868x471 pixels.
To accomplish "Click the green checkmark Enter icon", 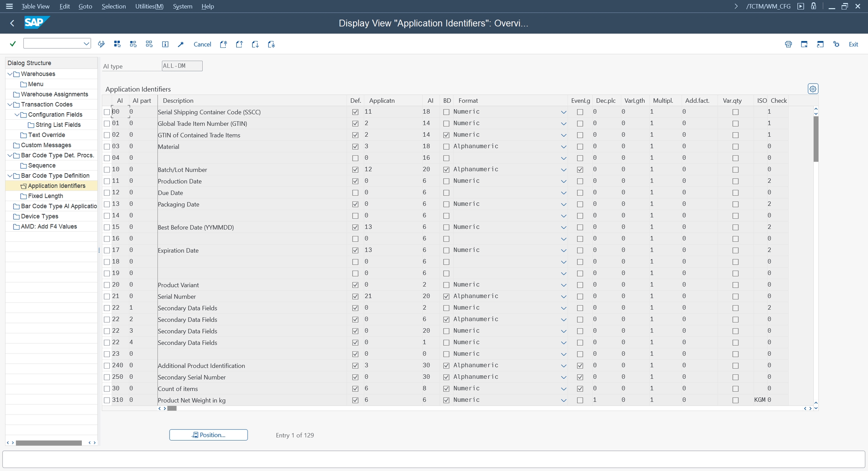I will (13, 44).
